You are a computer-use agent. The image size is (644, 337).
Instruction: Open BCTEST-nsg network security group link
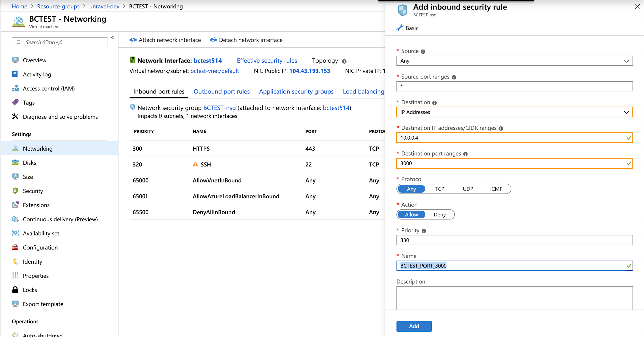click(219, 108)
